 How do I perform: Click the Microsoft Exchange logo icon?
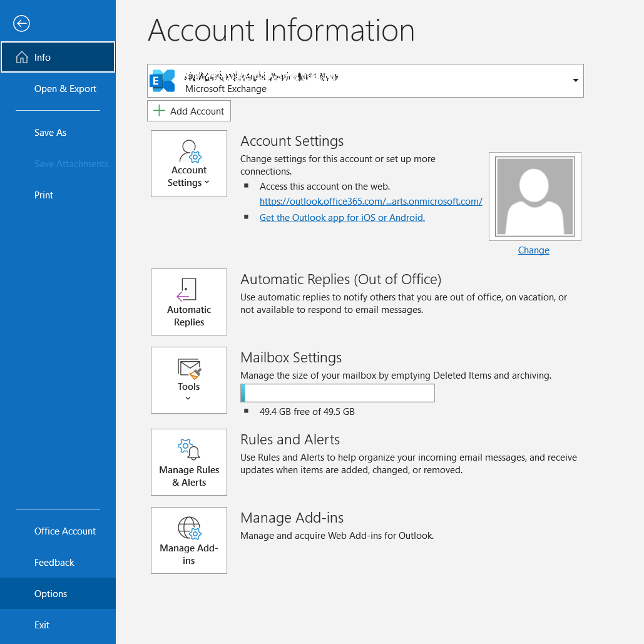(x=163, y=81)
